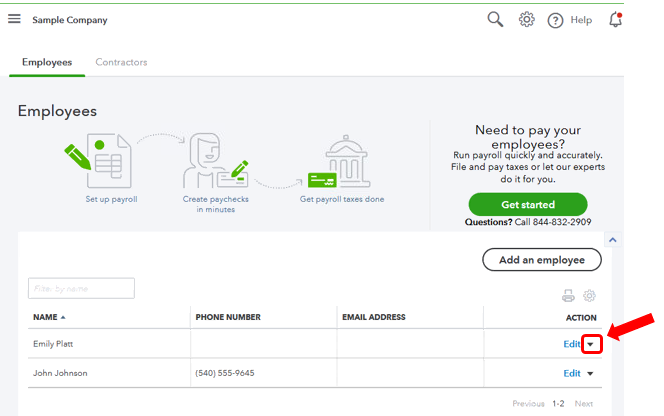Click the search magnifier icon

pyautogui.click(x=495, y=19)
